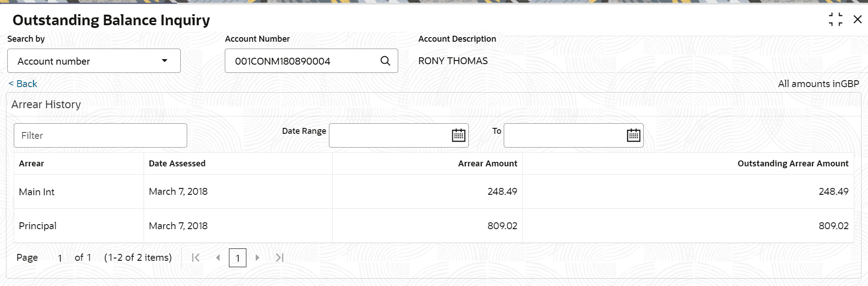Image resolution: width=868 pixels, height=286 pixels.
Task: Focus the Filter text field
Action: pos(100,136)
